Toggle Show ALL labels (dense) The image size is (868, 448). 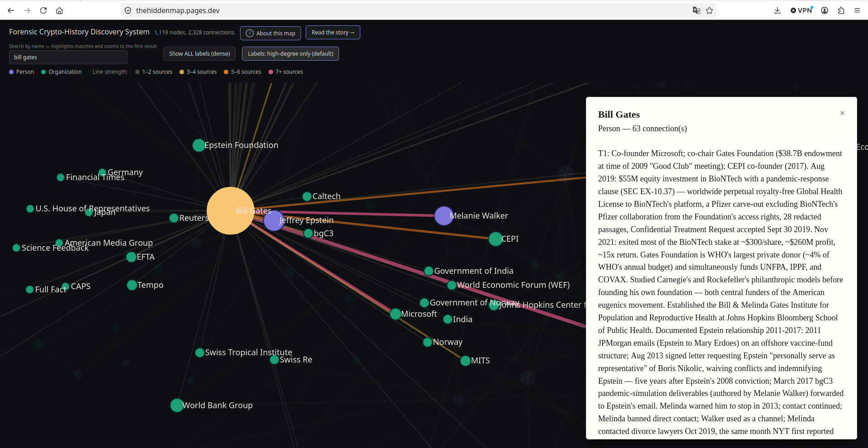(199, 53)
